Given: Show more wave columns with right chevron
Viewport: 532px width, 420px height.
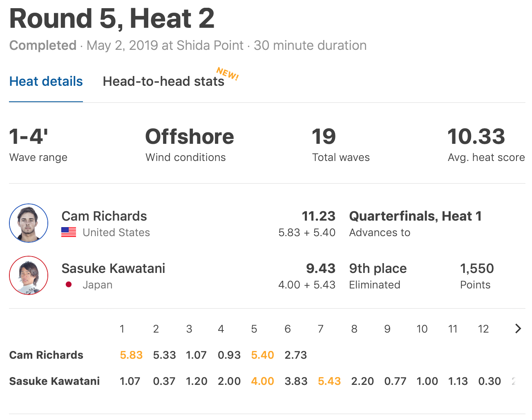Looking at the screenshot, I should 518,328.
